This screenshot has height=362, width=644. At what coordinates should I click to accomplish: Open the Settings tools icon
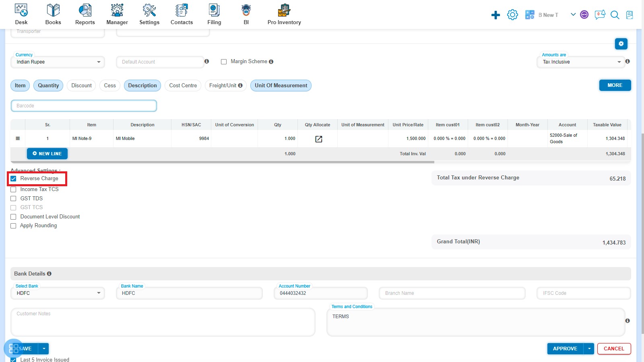[149, 10]
